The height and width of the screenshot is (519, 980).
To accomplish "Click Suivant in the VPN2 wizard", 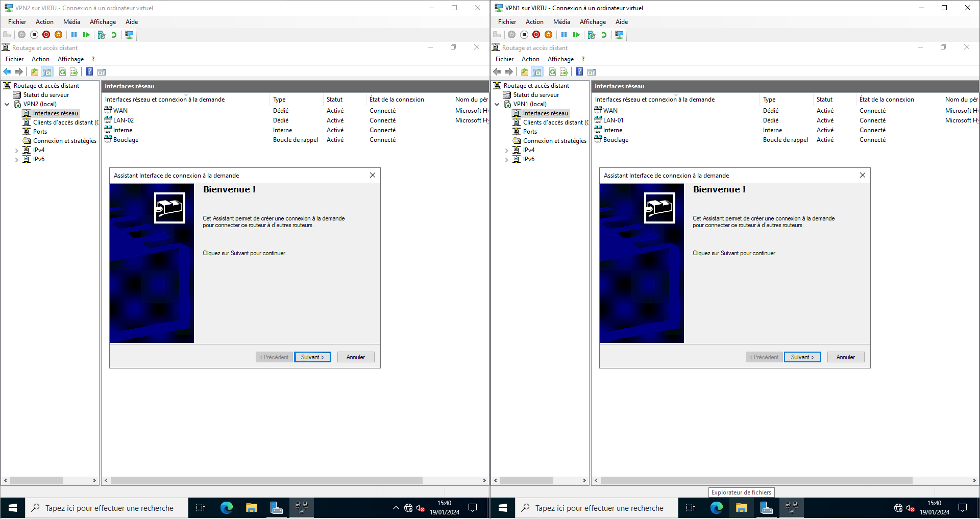I will [312, 357].
